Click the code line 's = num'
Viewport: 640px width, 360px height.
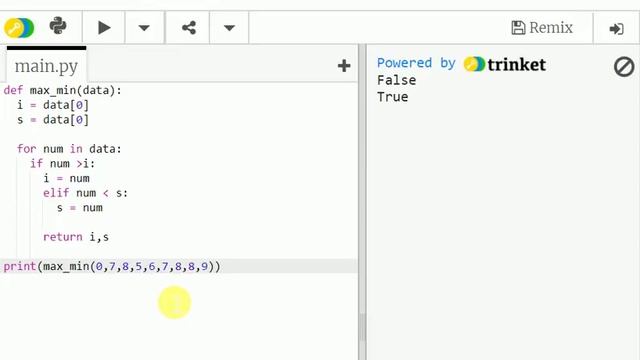[x=80, y=208]
